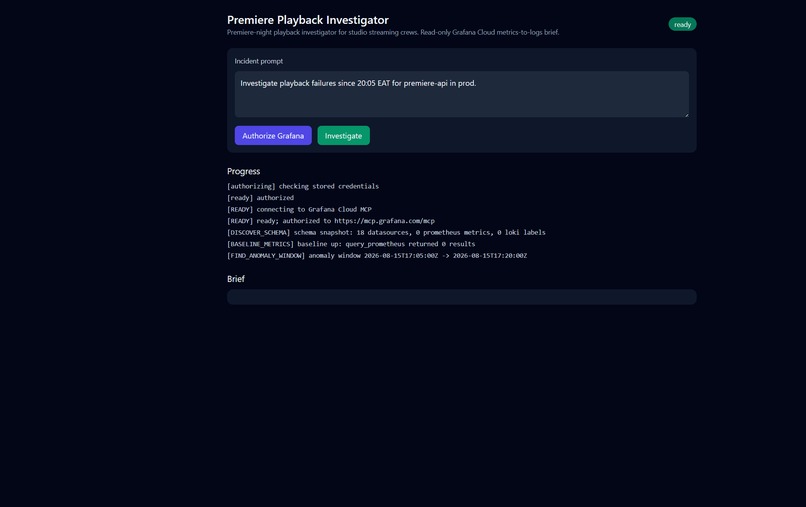Start the Investigate action

(343, 136)
